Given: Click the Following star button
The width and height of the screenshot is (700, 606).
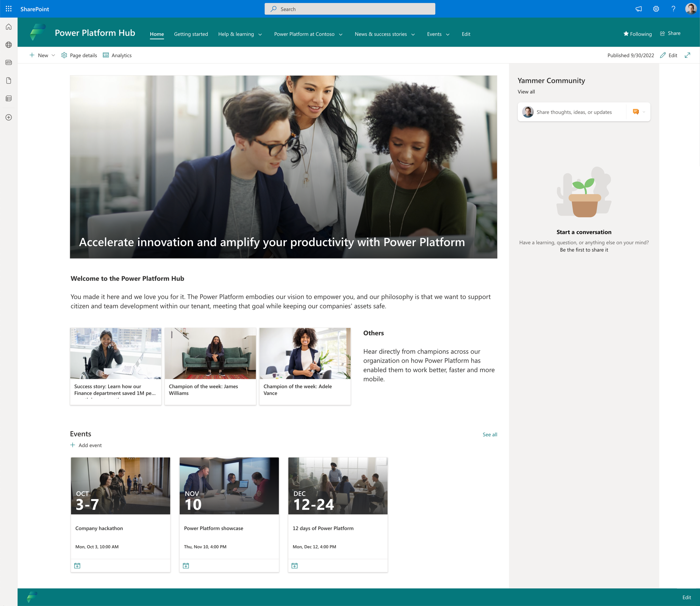Looking at the screenshot, I should point(637,33).
